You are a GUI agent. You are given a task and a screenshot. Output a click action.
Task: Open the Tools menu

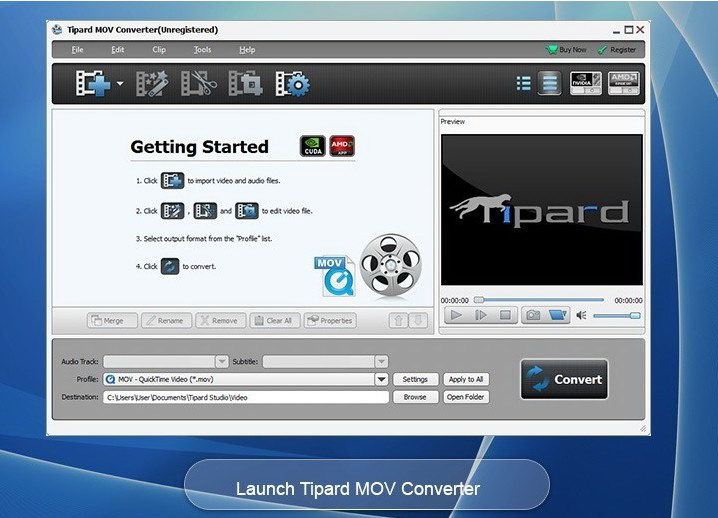(x=202, y=49)
